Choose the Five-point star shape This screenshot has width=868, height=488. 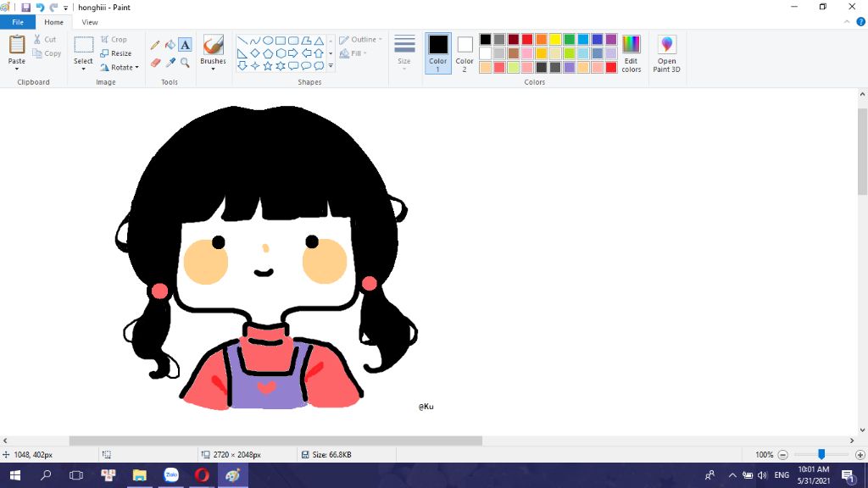click(x=267, y=66)
